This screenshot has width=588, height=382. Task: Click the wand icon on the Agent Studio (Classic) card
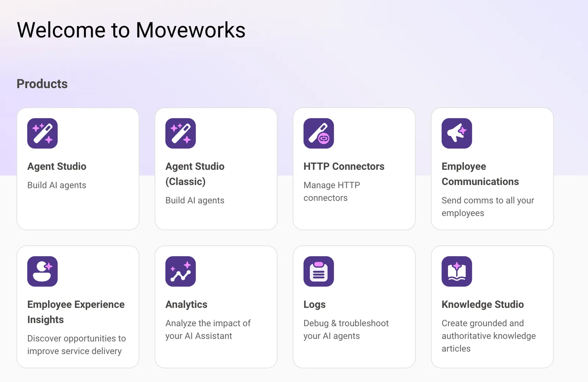(x=180, y=133)
